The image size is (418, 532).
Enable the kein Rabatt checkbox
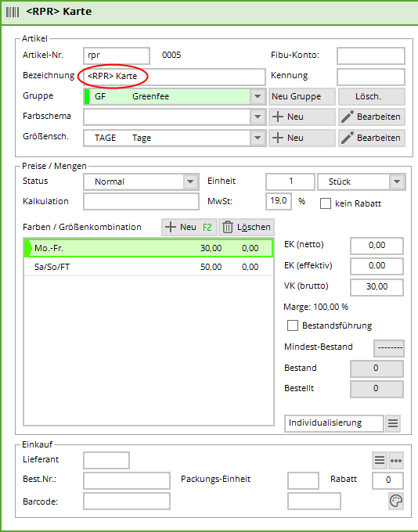(326, 203)
